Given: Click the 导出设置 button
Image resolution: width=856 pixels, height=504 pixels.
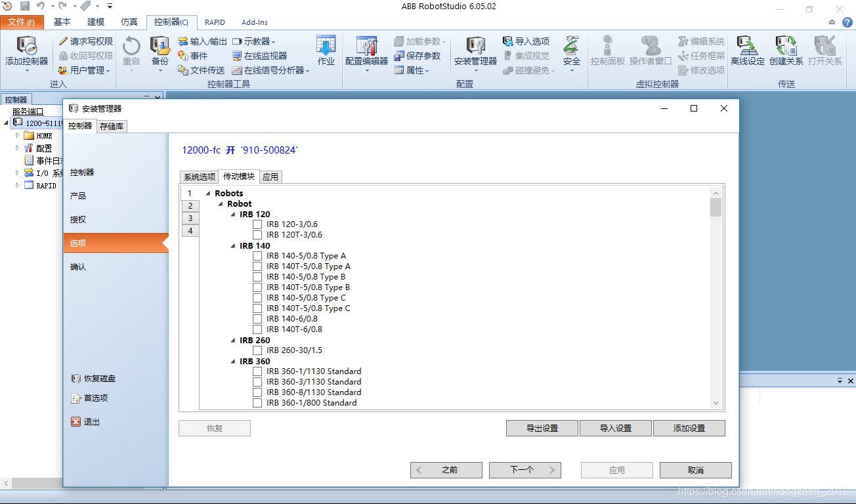Looking at the screenshot, I should pyautogui.click(x=542, y=429).
